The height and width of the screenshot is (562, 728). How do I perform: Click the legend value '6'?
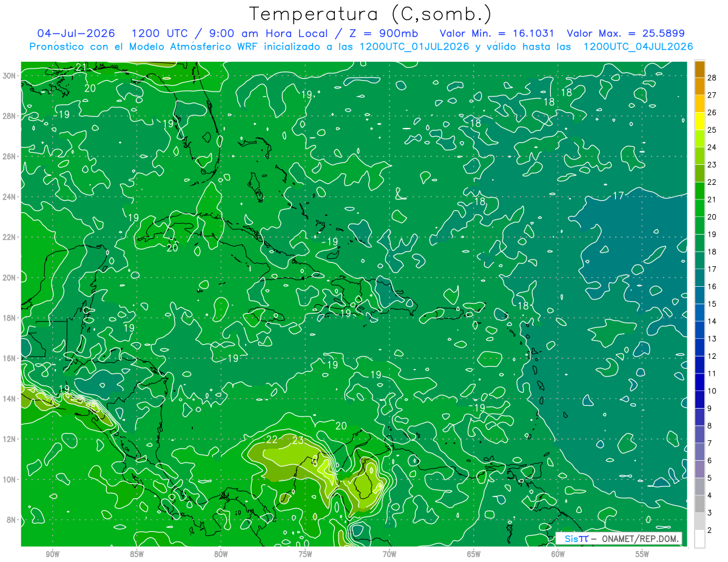pos(710,461)
